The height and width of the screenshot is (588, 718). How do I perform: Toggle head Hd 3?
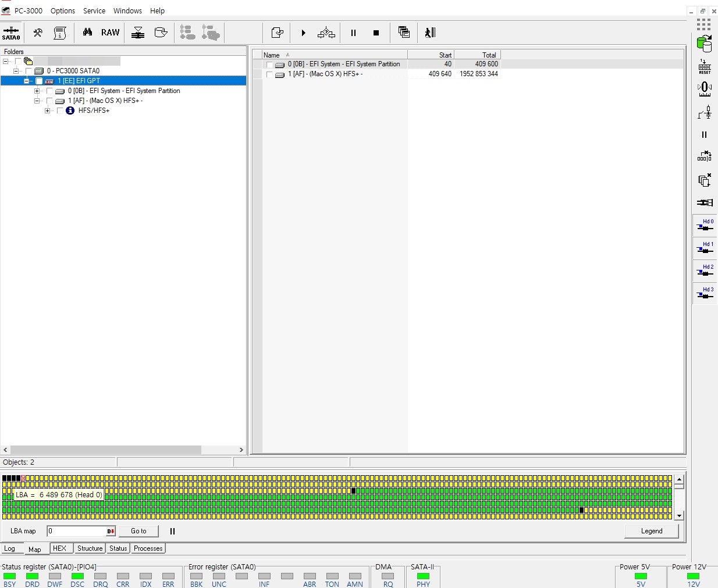click(x=705, y=293)
